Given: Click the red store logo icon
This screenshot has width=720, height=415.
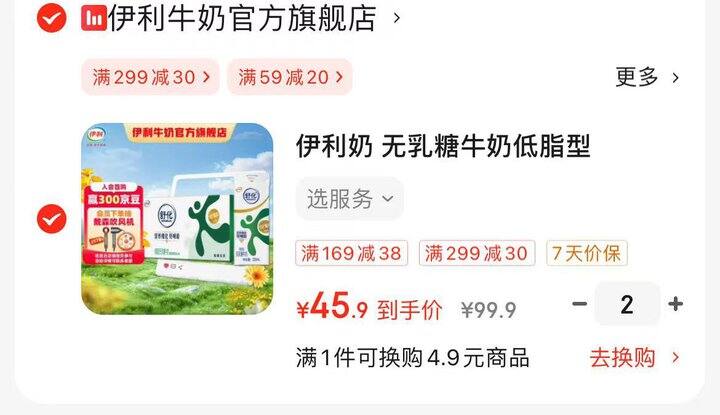Looking at the screenshot, I should pos(94,18).
